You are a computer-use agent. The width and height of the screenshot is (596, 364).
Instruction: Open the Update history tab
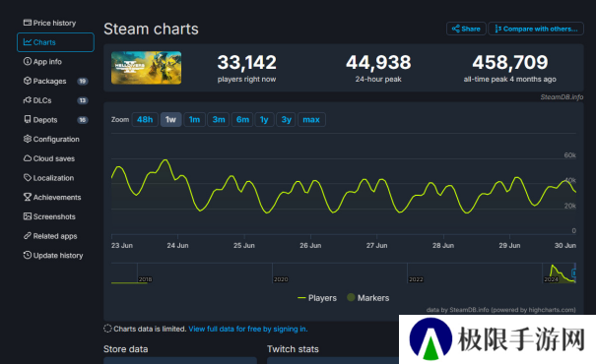[53, 255]
